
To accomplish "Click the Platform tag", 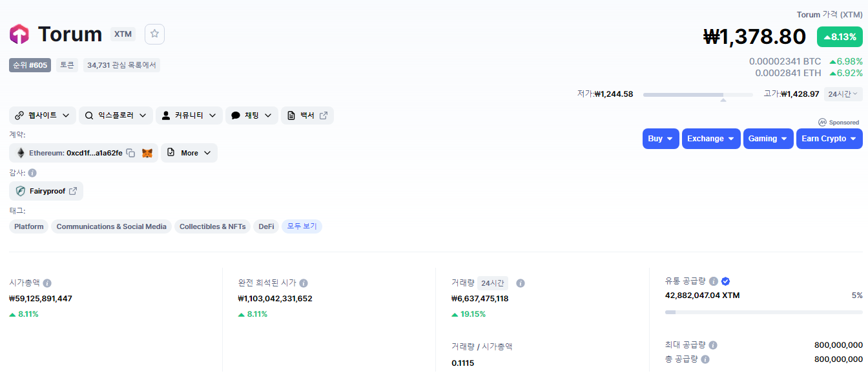I will (29, 226).
